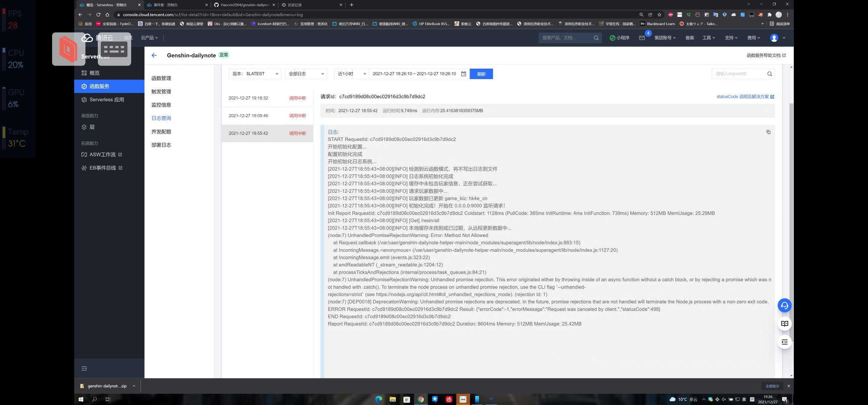
Task: Open the online customer service floating icon
Action: tap(784, 305)
